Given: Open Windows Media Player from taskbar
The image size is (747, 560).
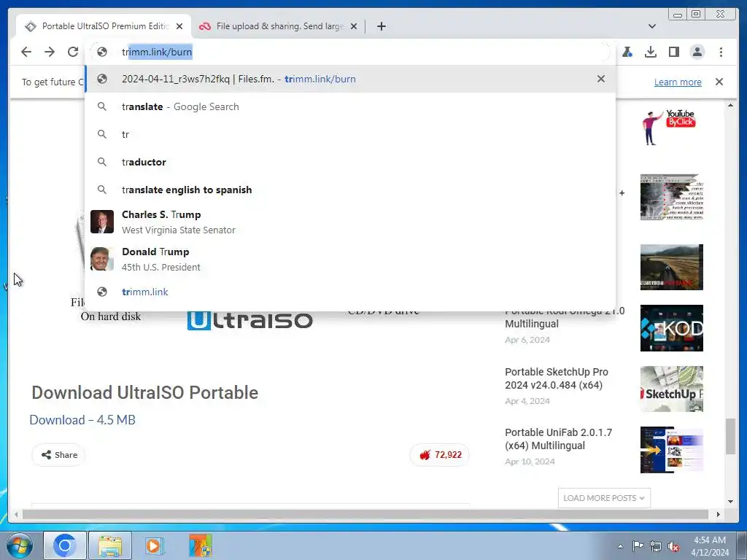Looking at the screenshot, I should [x=154, y=545].
